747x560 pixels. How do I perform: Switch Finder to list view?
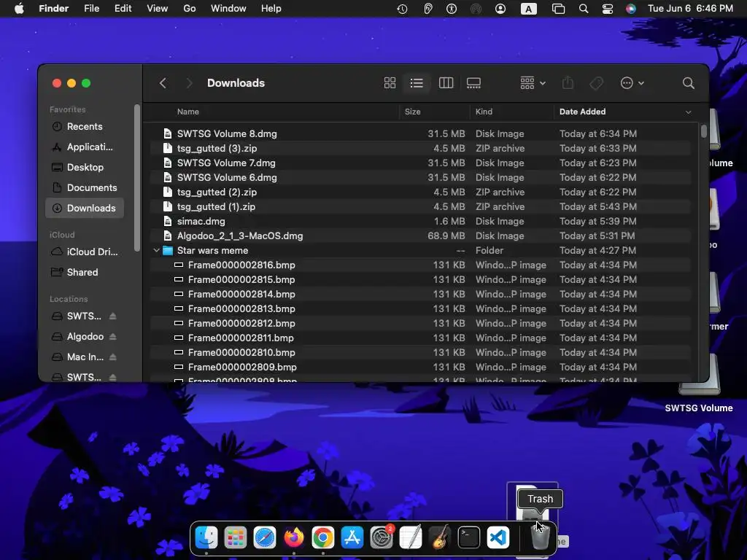coord(417,83)
